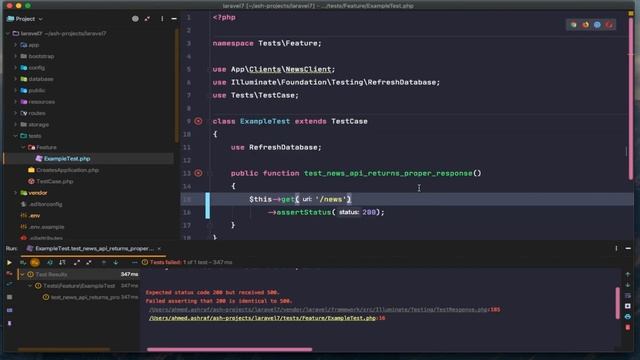Open in Opera browser icon in editor

click(609, 25)
